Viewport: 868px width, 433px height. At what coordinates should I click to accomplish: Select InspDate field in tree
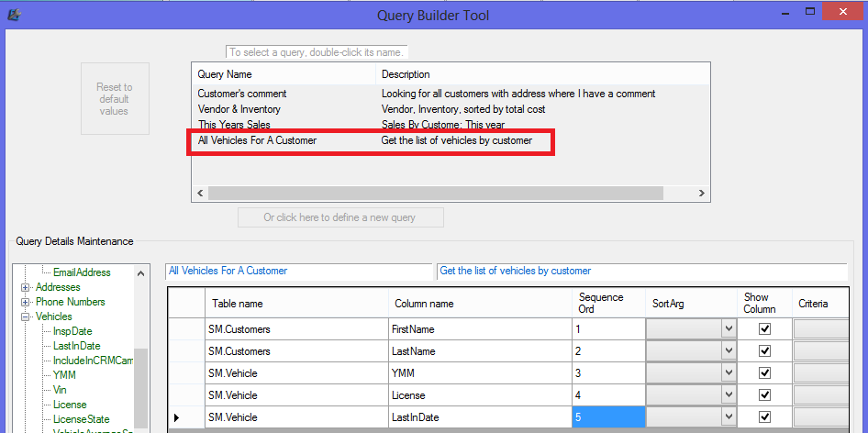[x=72, y=331]
